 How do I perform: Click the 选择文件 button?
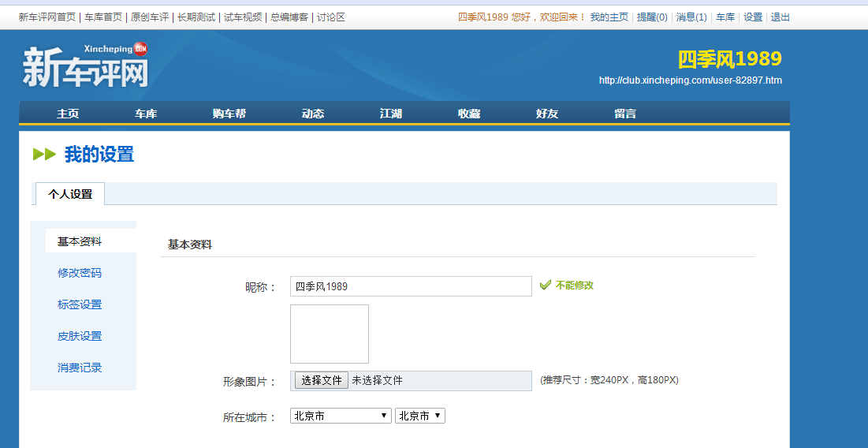(x=322, y=380)
